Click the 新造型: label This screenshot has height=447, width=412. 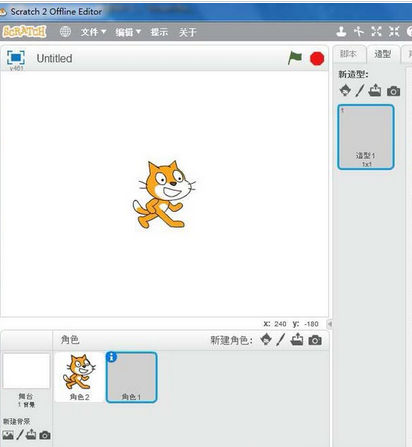(353, 74)
